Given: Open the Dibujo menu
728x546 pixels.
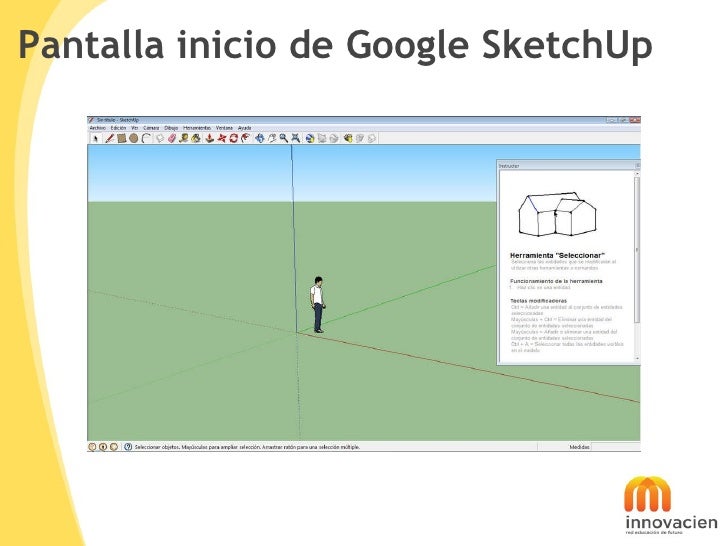Looking at the screenshot, I should click(x=171, y=128).
